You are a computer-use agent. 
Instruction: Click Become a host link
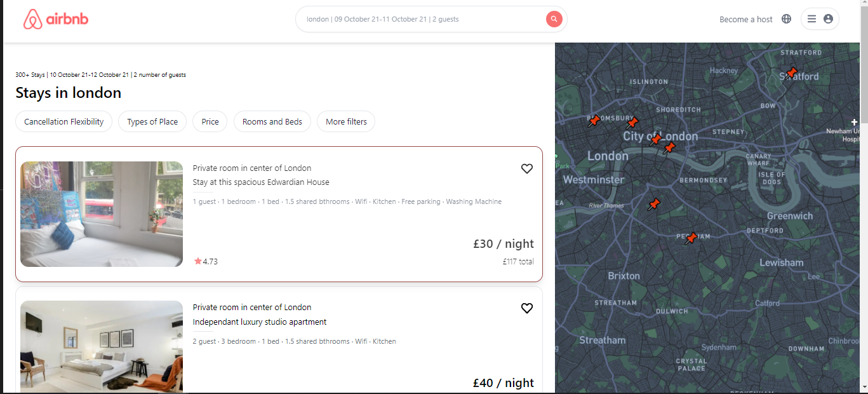745,20
